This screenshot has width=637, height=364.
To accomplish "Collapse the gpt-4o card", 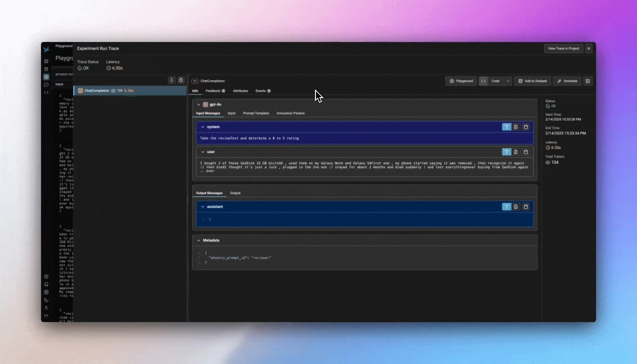I will click(x=199, y=105).
